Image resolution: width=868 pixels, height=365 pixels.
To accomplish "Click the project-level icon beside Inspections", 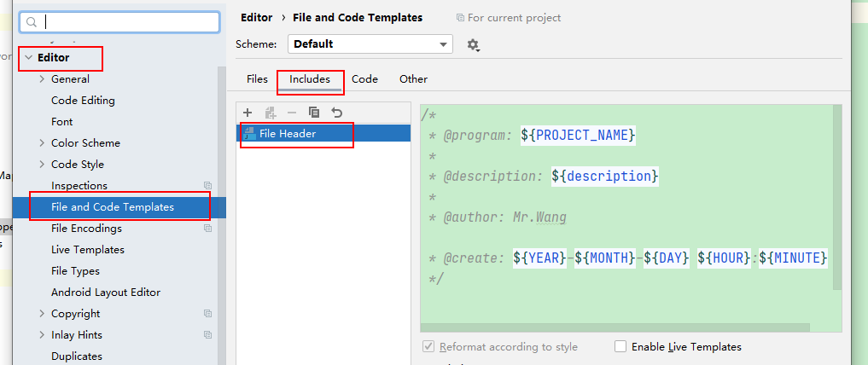I will click(207, 186).
